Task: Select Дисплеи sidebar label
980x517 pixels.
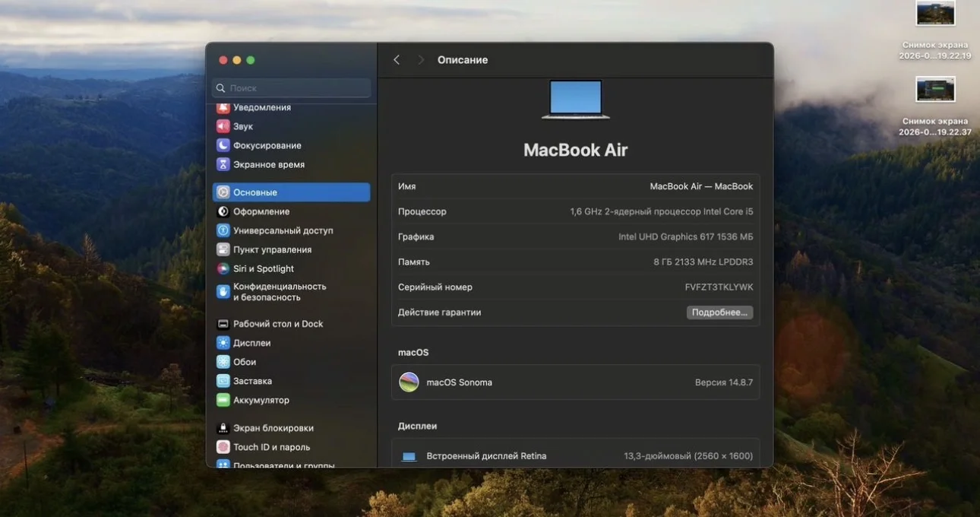Action: click(x=252, y=343)
